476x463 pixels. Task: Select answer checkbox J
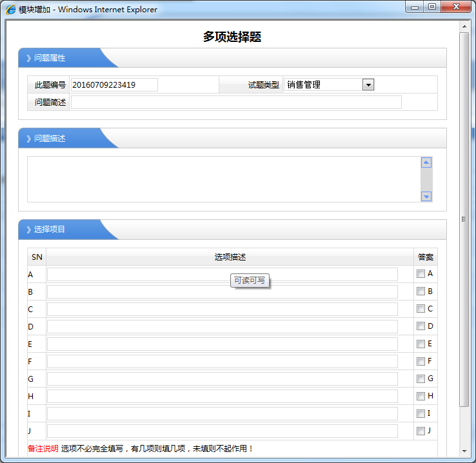421,431
